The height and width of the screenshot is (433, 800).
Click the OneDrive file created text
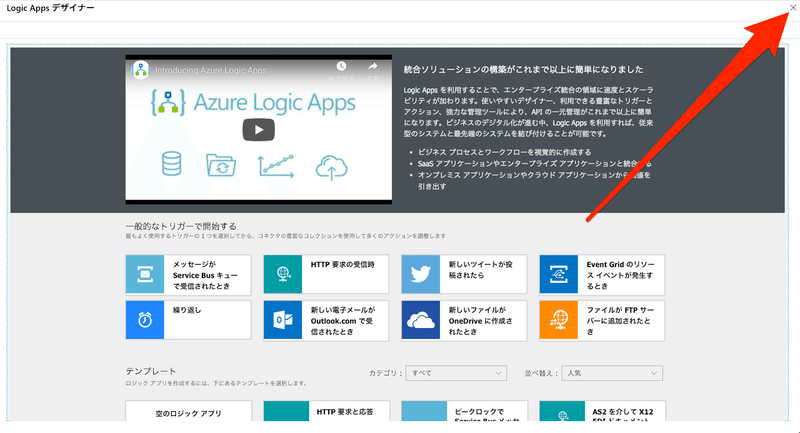coord(481,321)
